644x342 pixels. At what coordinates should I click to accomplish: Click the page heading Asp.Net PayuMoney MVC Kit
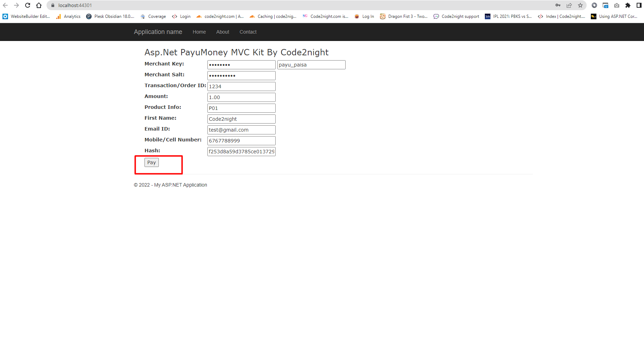[236, 53]
